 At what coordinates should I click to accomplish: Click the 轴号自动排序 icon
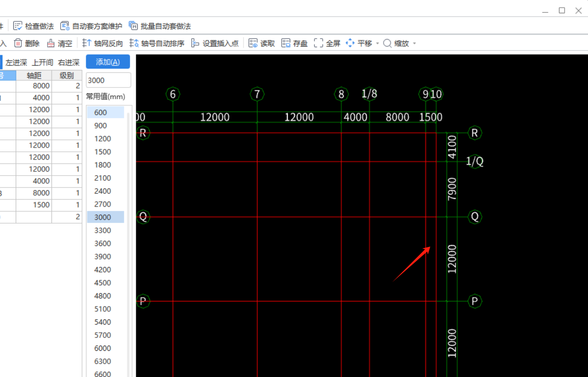pos(134,43)
